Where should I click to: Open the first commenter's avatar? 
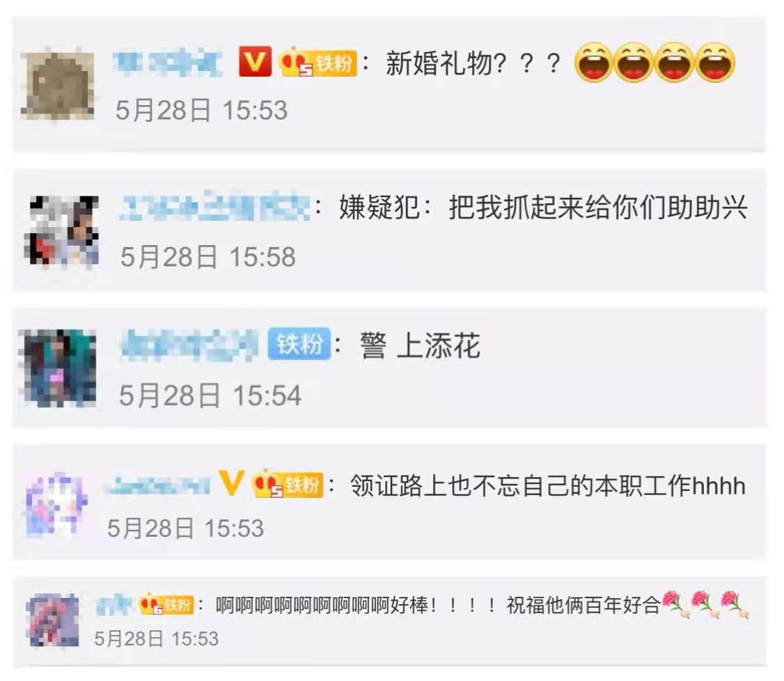coord(58,84)
